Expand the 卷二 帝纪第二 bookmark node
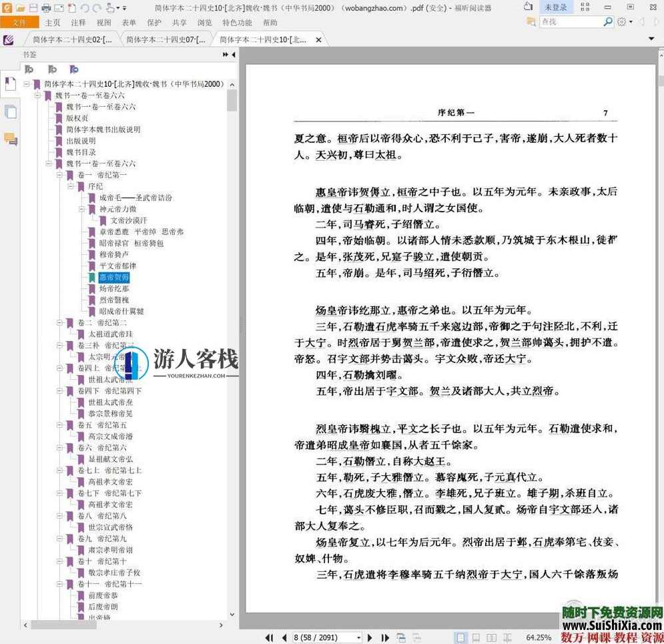Viewport: 664px width, 644px height. 60,322
